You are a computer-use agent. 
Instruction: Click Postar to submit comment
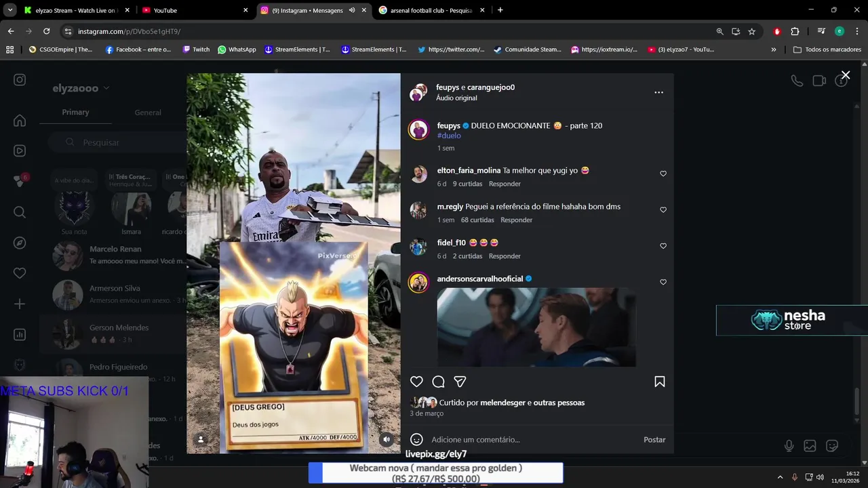654,439
